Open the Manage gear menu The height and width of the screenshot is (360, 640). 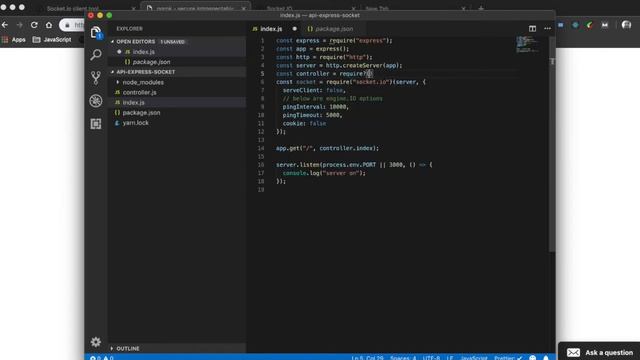pyautogui.click(x=96, y=342)
